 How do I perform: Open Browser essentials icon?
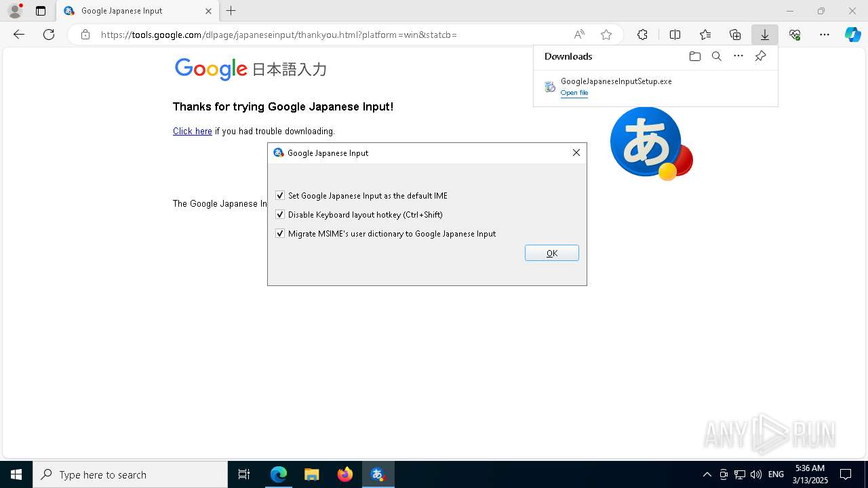pos(795,35)
